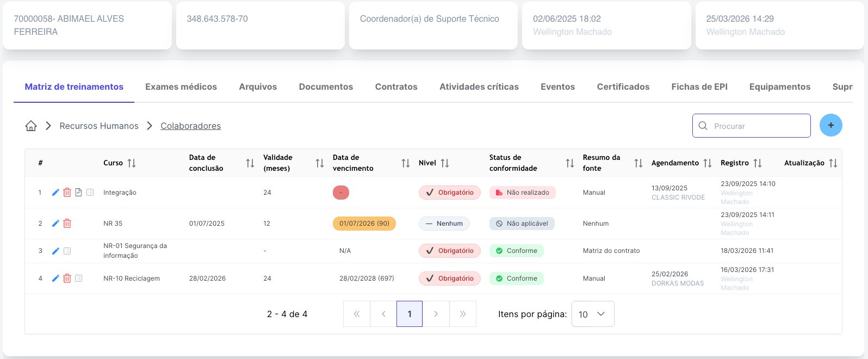The width and height of the screenshot is (868, 359).
Task: Sort table by Registro column
Action: pyautogui.click(x=758, y=163)
